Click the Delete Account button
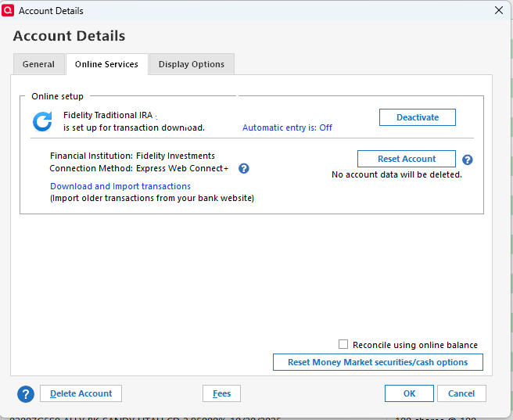The height and width of the screenshot is (420, 513). (x=81, y=393)
